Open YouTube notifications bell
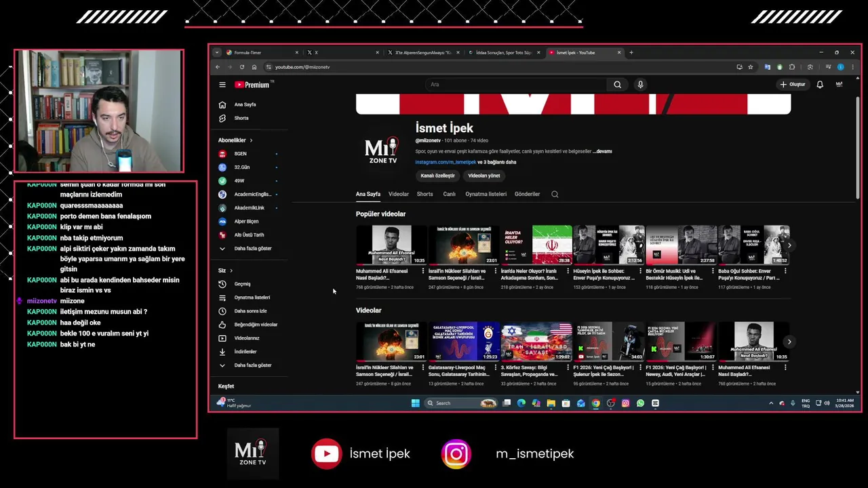Viewport: 868px width, 488px height. point(820,85)
